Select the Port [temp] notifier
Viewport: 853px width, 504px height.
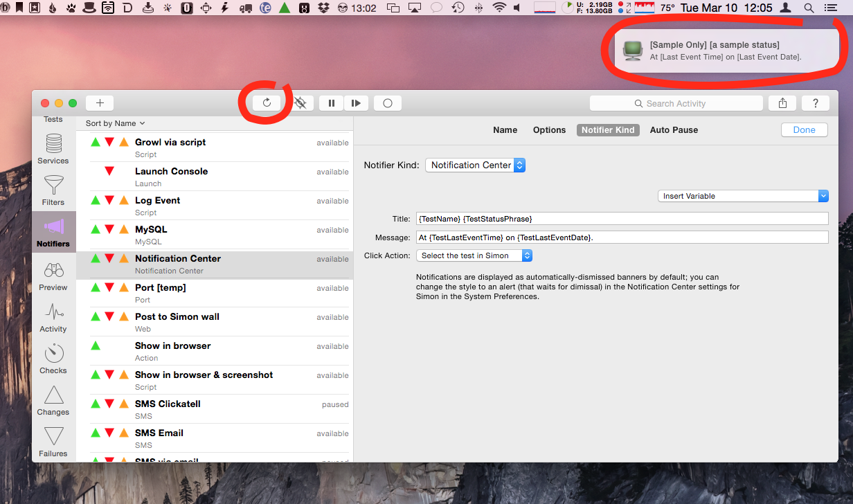tap(215, 293)
